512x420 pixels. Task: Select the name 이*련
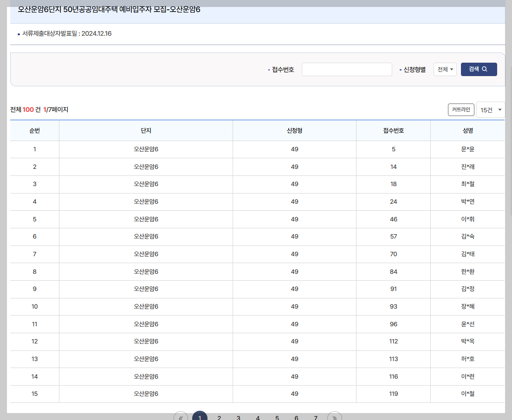(467, 376)
